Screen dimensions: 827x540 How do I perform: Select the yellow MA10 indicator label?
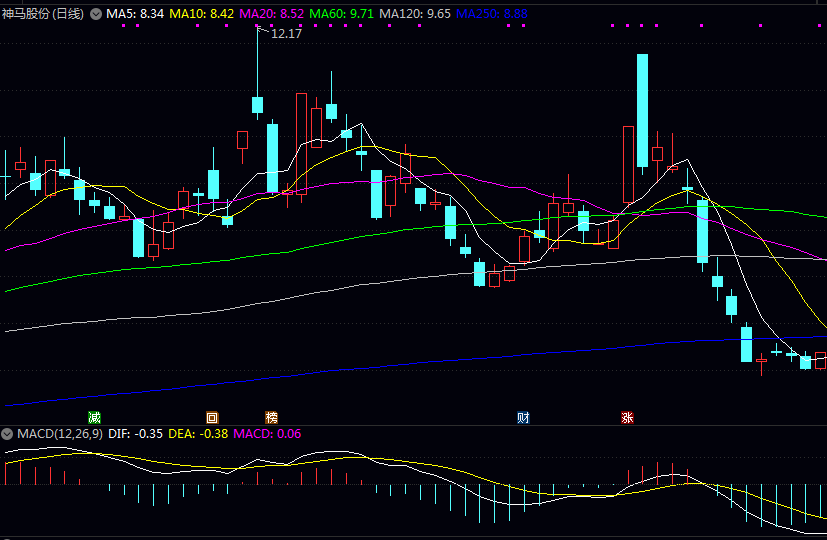[x=202, y=14]
